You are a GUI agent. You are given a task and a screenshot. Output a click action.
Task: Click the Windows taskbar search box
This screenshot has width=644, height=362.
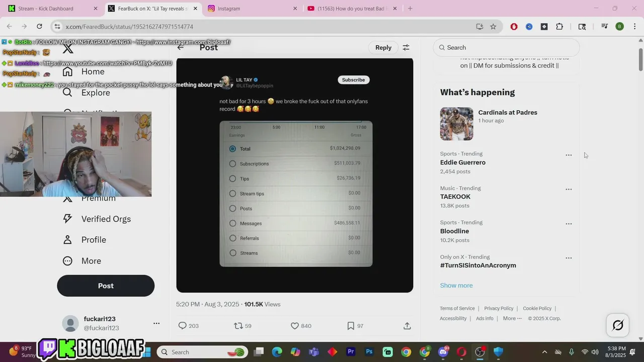click(x=202, y=352)
